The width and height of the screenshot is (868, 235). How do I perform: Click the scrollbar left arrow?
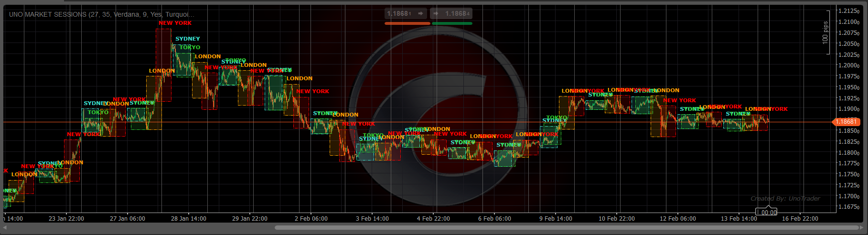point(5,228)
